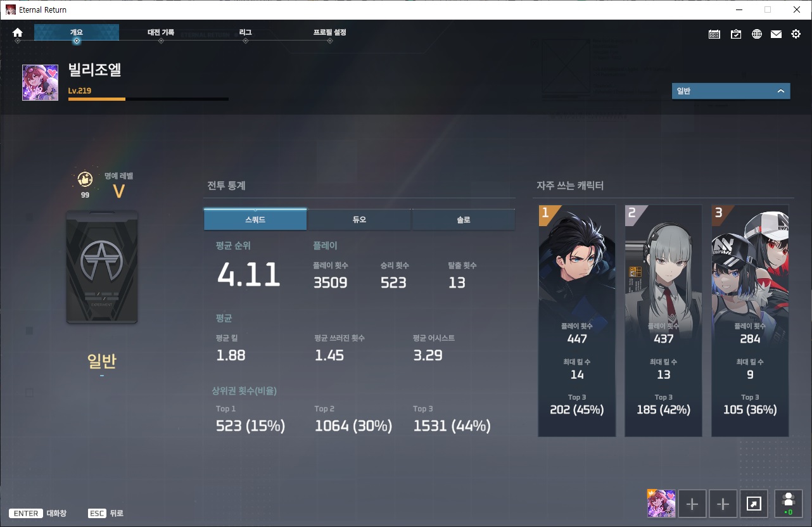Minimize the Eternal Return window

click(739, 10)
